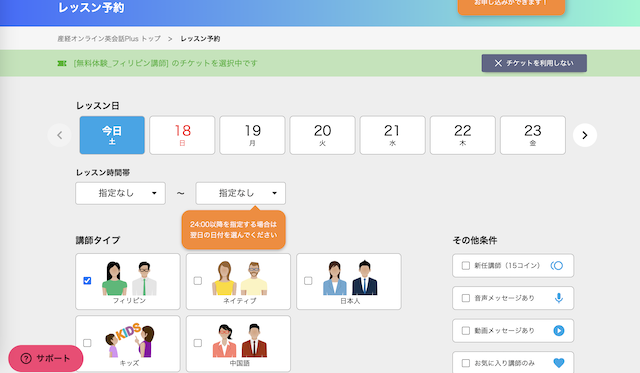
Task: Click the Chinese teachers illustration
Action: pos(240,341)
